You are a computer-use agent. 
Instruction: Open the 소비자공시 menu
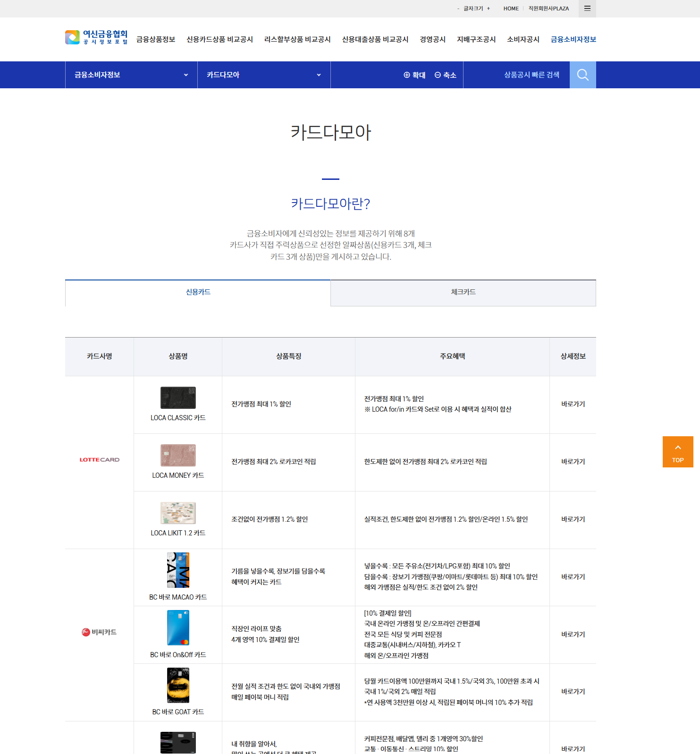click(523, 39)
